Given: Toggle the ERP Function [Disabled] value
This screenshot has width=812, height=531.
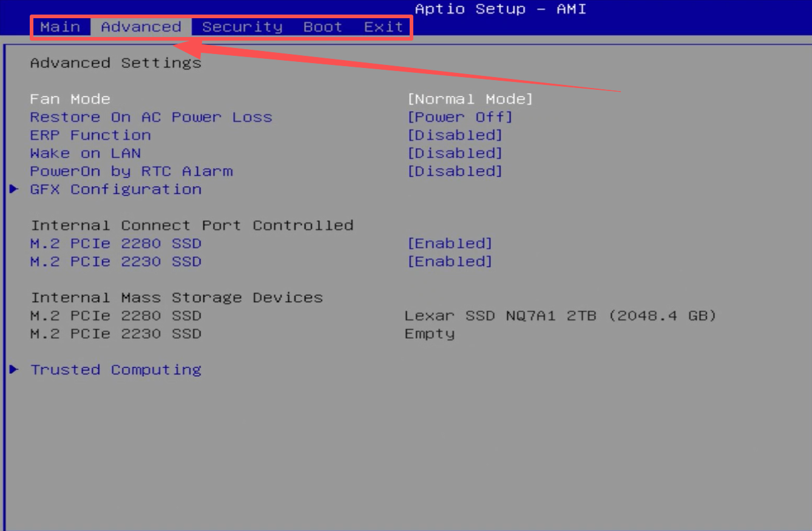Looking at the screenshot, I should pyautogui.click(x=455, y=135).
